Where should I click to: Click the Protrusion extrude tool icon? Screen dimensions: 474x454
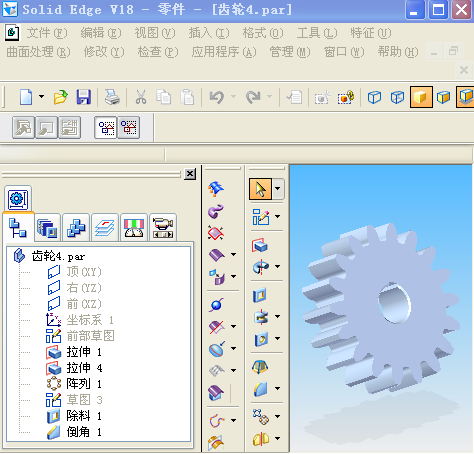pyautogui.click(x=260, y=245)
